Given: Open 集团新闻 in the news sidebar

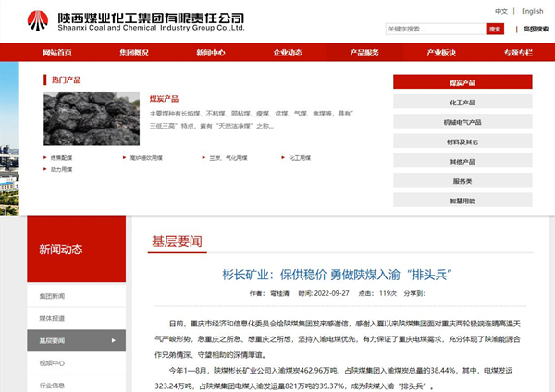Looking at the screenshot, I should pyautogui.click(x=52, y=296).
